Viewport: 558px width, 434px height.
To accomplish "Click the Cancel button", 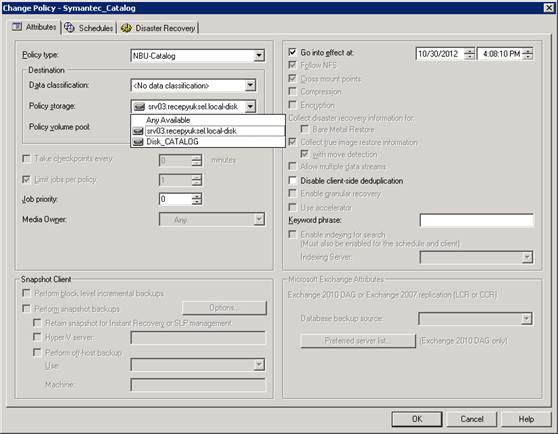I will point(472,419).
